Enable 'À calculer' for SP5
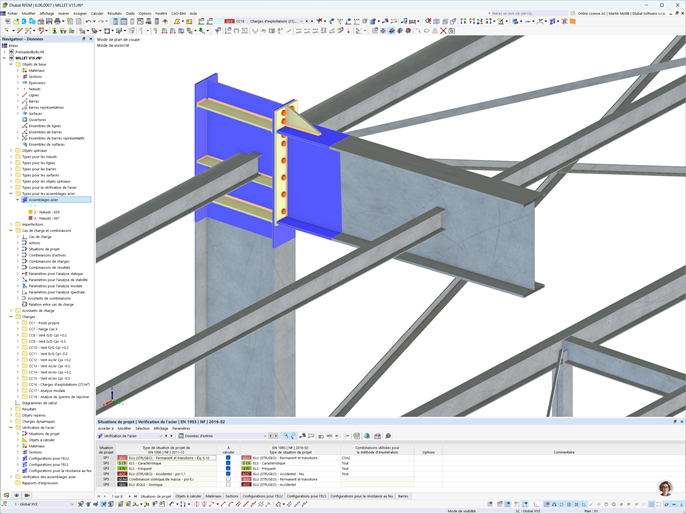Viewport: 686px width, 514px height. tap(228, 479)
